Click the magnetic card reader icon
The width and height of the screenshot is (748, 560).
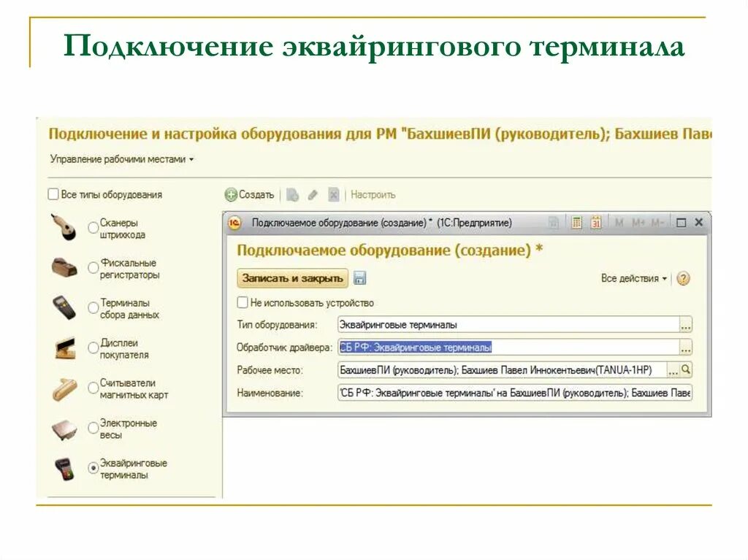(64, 388)
